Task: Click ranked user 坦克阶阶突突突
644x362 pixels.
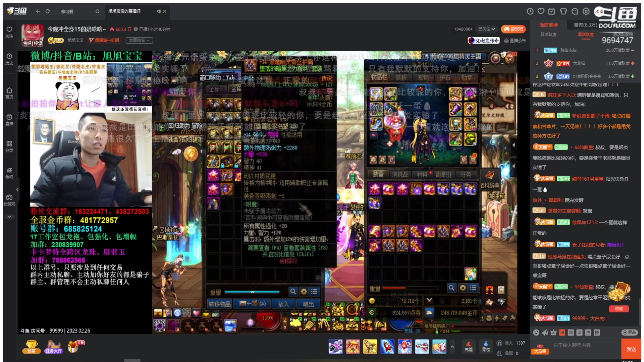Action: (587, 76)
